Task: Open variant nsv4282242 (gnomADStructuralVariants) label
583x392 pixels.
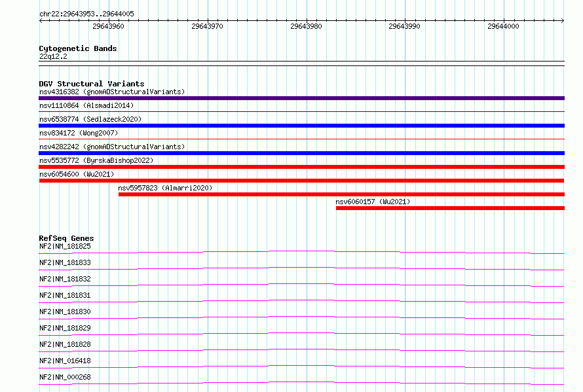Action: 112,147
